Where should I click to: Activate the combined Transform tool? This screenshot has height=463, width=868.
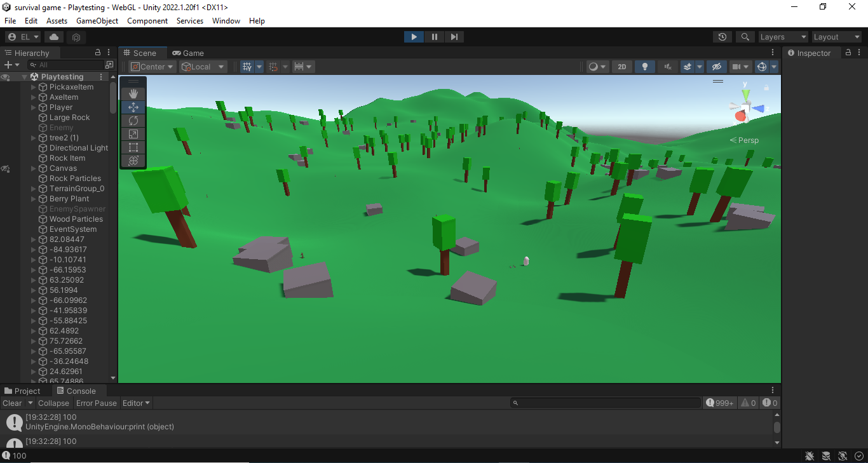(133, 161)
